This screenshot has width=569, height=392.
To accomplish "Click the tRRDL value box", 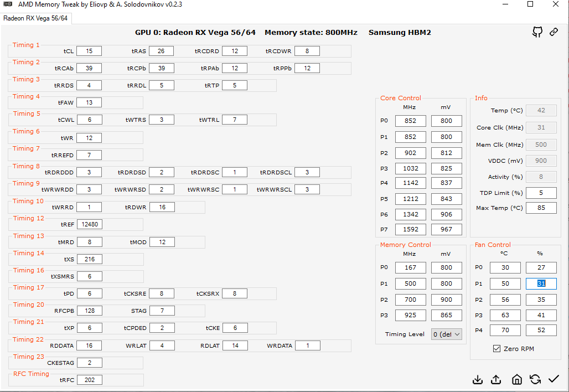I will point(161,85).
